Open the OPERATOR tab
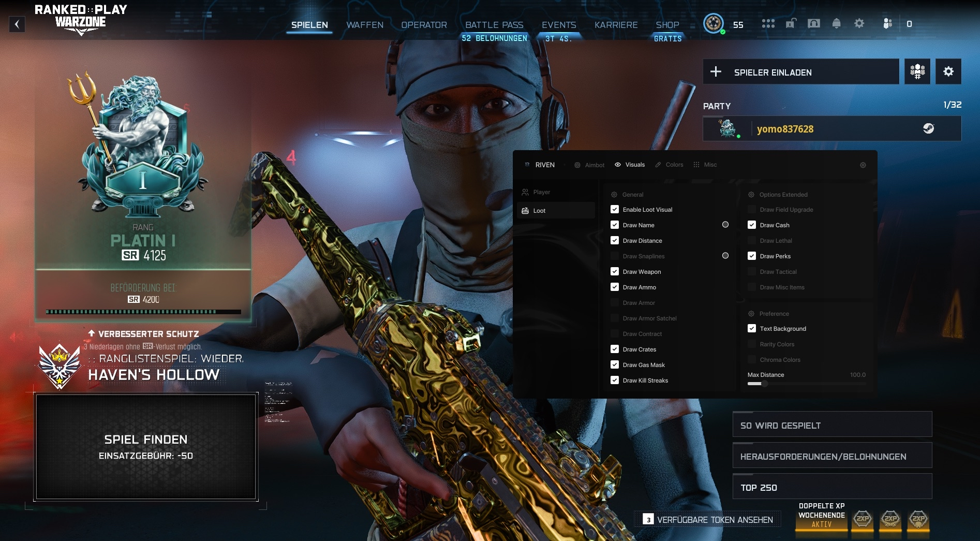 424,25
